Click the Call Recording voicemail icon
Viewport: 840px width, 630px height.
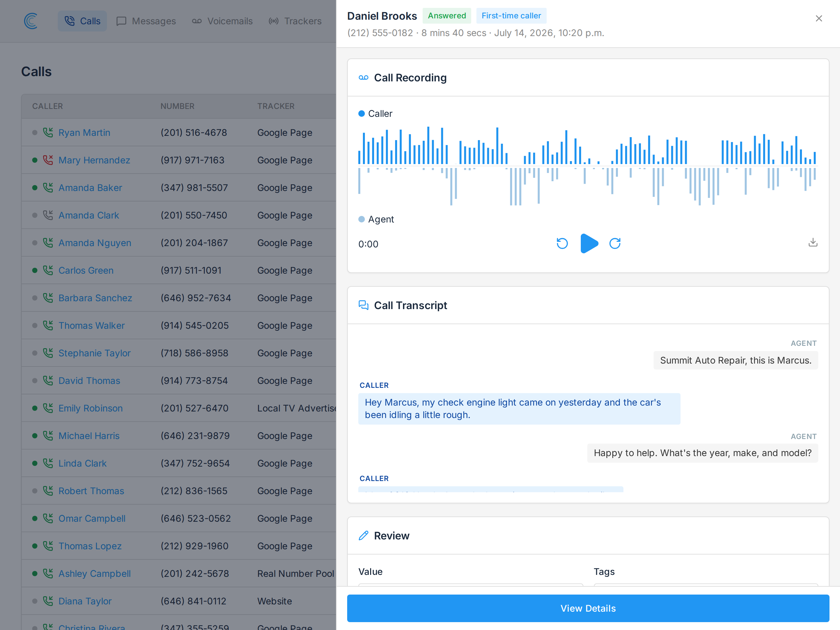(x=364, y=78)
